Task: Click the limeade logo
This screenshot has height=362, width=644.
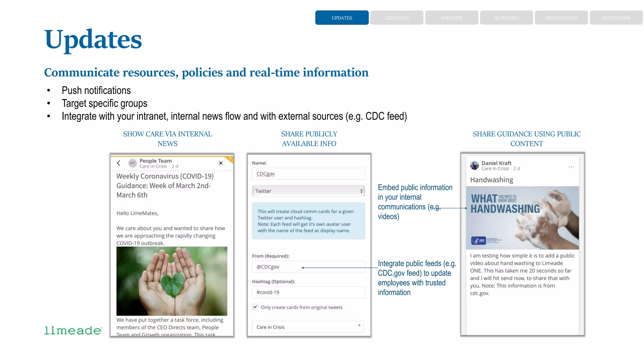Action: click(x=73, y=330)
